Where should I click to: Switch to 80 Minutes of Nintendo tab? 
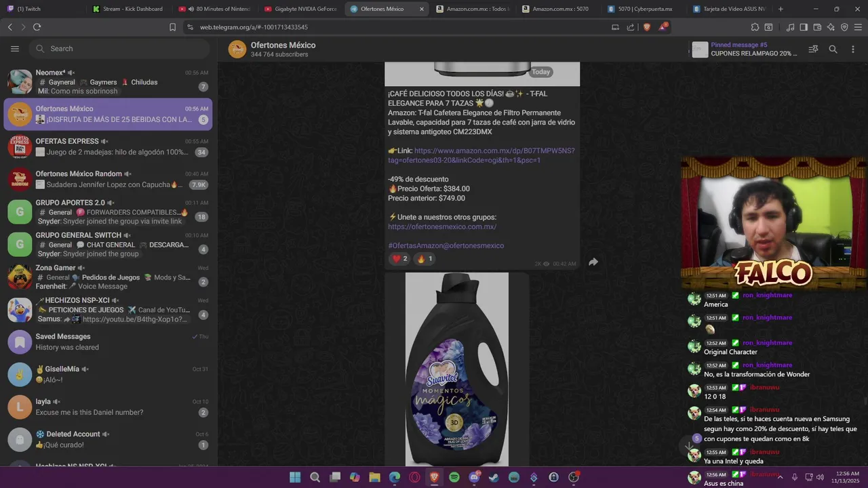pos(215,9)
